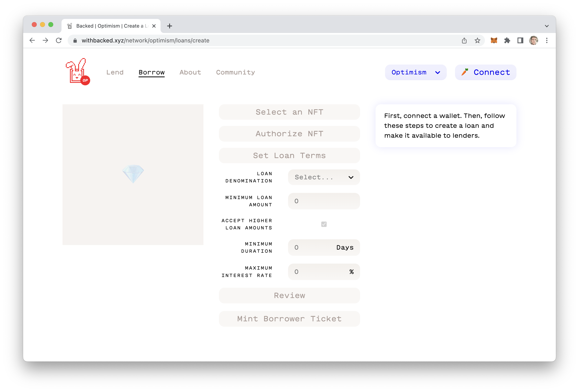Screen dimensions: 579x392
Task: Bookmark this page with the star
Action: point(477,40)
